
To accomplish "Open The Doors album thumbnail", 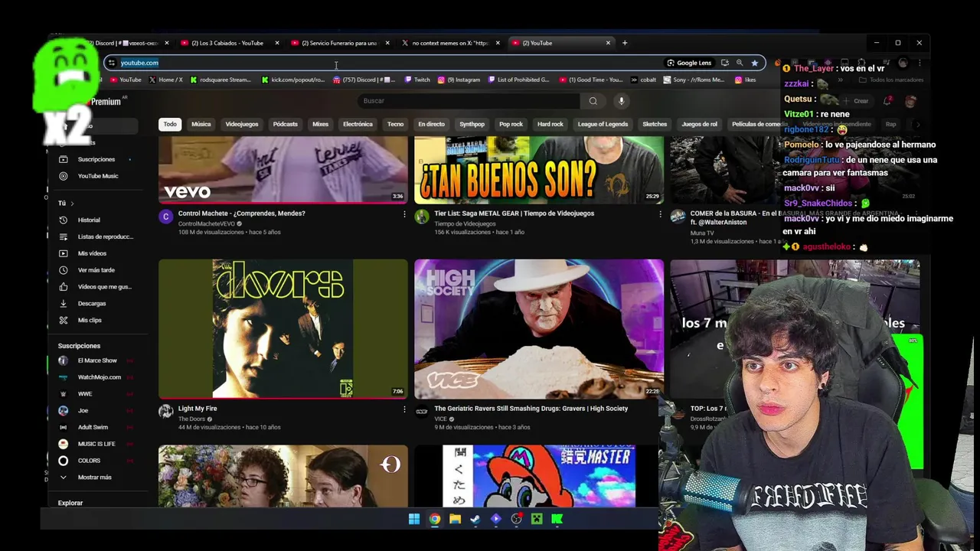I will (x=283, y=329).
